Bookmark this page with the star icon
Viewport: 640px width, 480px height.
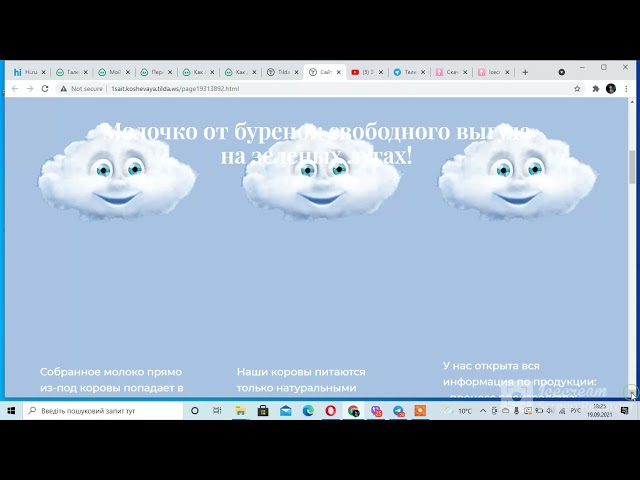pyautogui.click(x=577, y=89)
